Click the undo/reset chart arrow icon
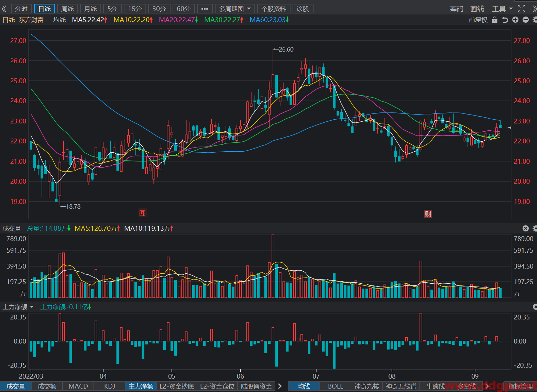 [x=505, y=20]
